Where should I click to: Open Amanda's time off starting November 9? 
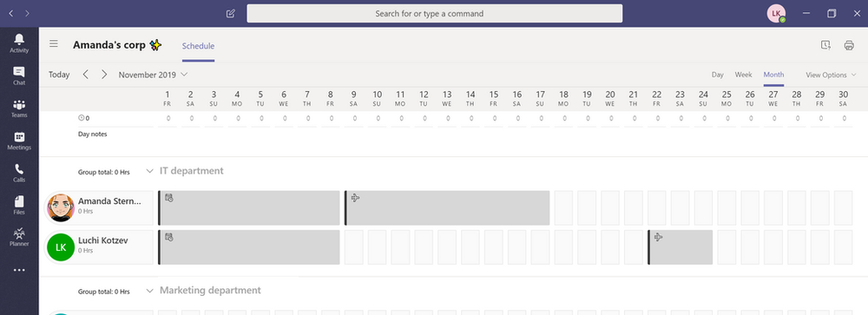click(447, 208)
